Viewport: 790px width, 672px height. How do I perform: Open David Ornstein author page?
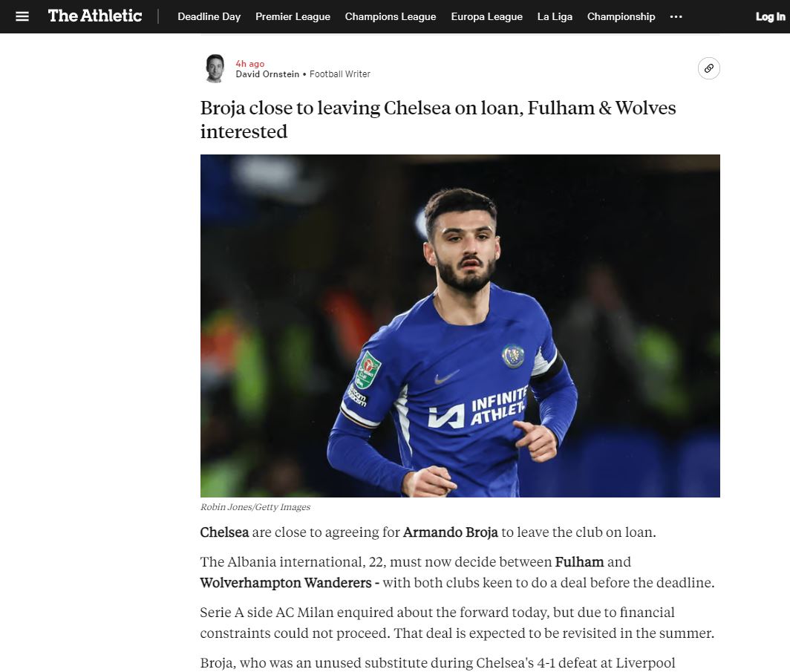click(x=267, y=74)
